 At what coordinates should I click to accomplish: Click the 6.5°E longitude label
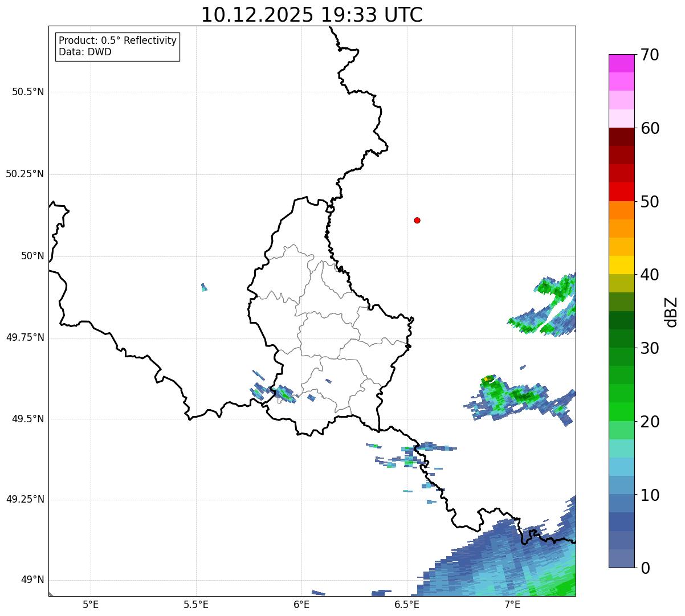(407, 605)
